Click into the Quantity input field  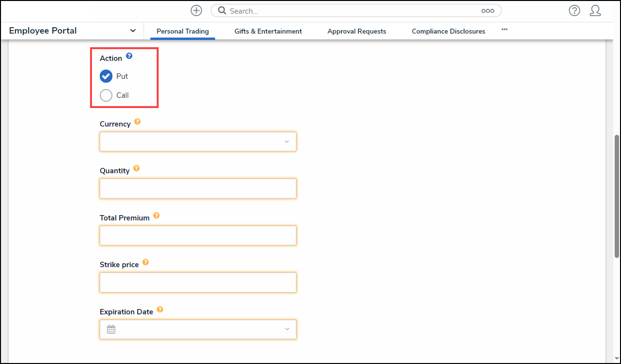[198, 189]
